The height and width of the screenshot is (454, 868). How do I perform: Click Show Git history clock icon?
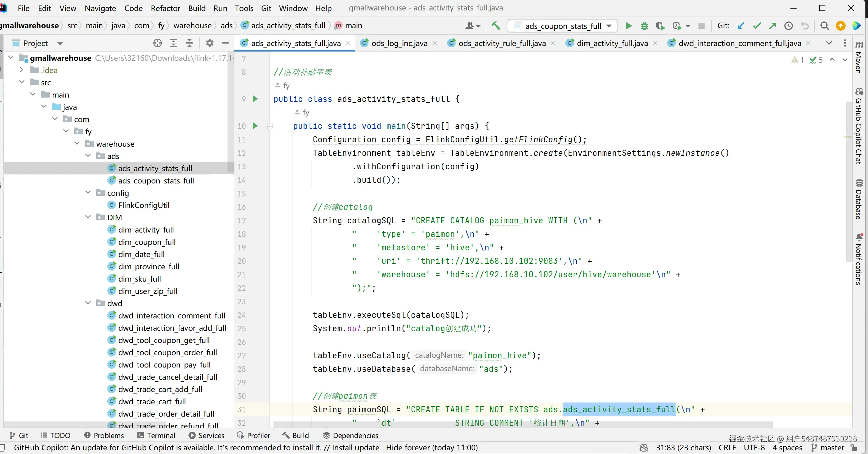click(x=789, y=26)
